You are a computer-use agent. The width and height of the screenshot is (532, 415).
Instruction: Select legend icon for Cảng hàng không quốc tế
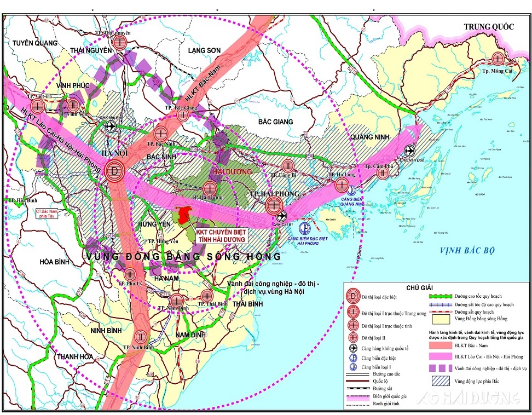coord(353,348)
